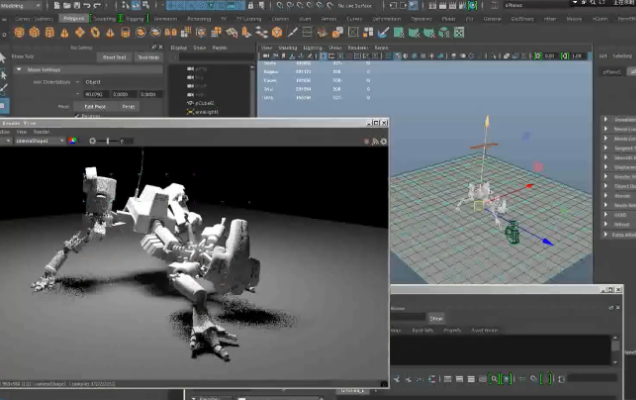The width and height of the screenshot is (636, 400).
Task: Click the polygon cube shelf icon
Action: click(35, 32)
